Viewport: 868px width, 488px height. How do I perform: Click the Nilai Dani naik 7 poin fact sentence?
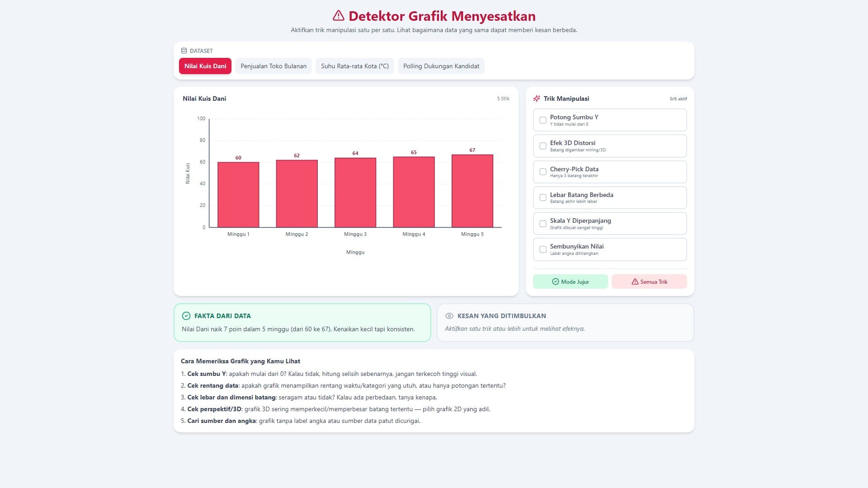click(x=298, y=329)
